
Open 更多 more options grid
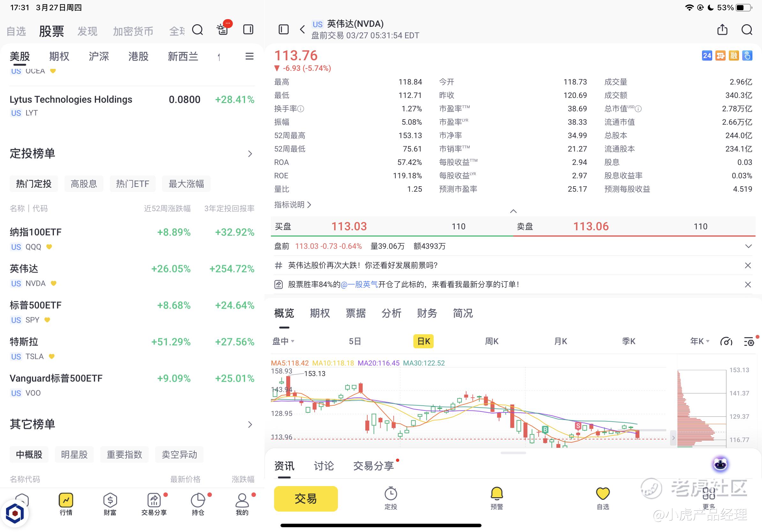(x=709, y=498)
